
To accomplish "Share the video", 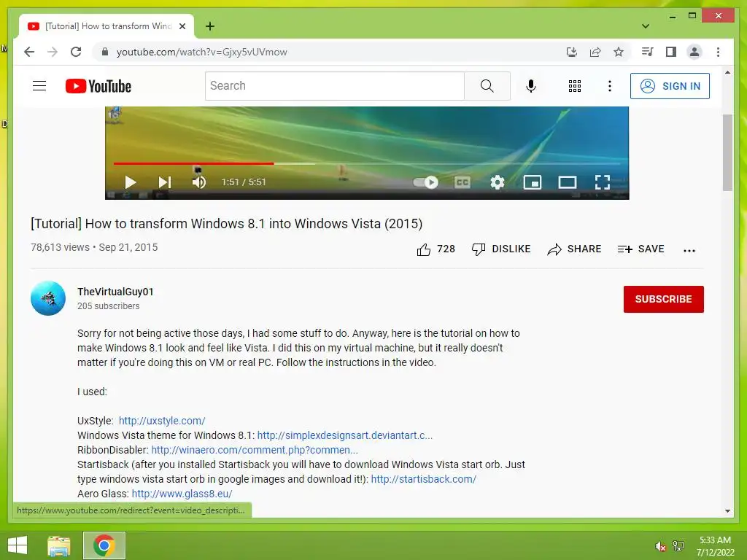I will pyautogui.click(x=574, y=249).
